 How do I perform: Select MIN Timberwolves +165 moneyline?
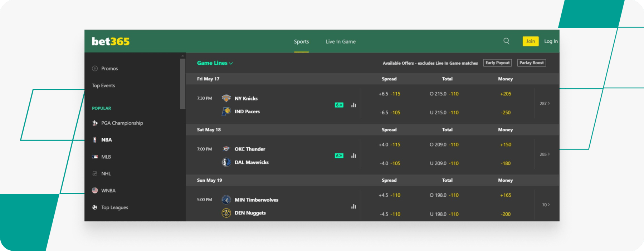point(506,195)
